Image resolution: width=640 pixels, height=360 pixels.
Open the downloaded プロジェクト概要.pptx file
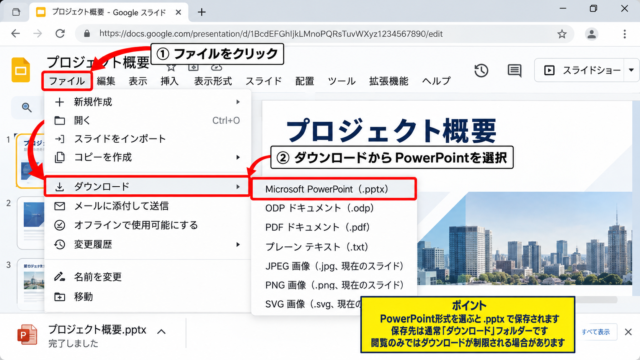click(97, 330)
